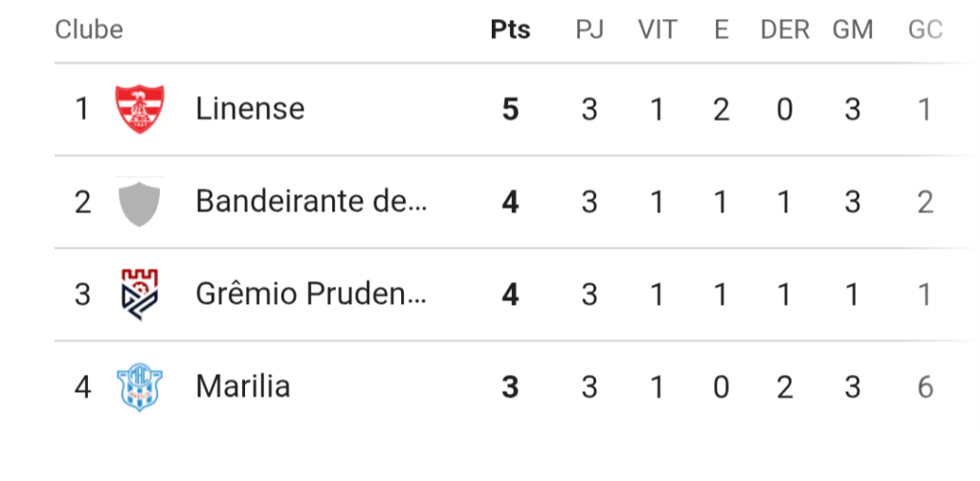This screenshot has height=481, width=980.
Task: Click the grey shield placeholder crest
Action: [x=140, y=203]
